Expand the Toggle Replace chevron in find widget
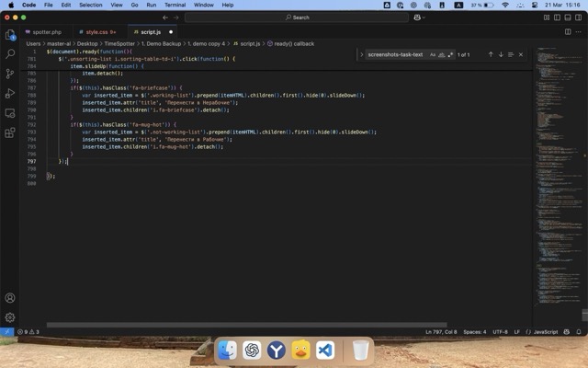Image resolution: width=588 pixels, height=368 pixels. pyautogui.click(x=360, y=54)
